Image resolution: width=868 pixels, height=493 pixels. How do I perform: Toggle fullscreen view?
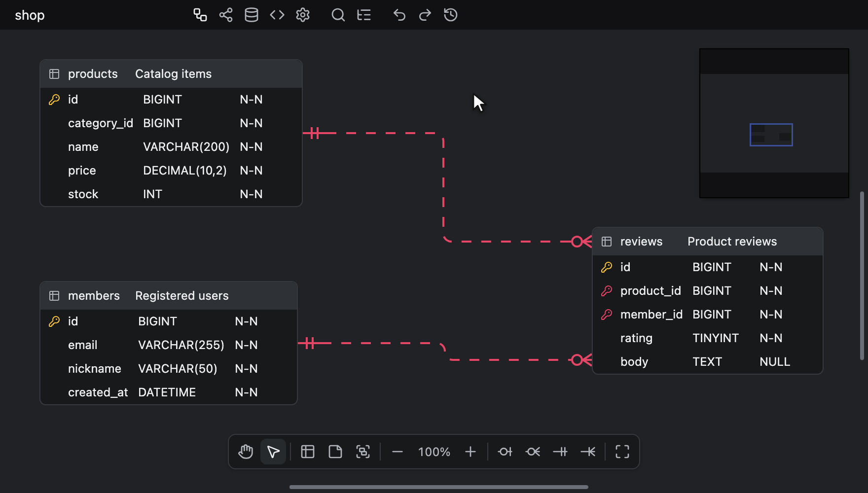622,452
